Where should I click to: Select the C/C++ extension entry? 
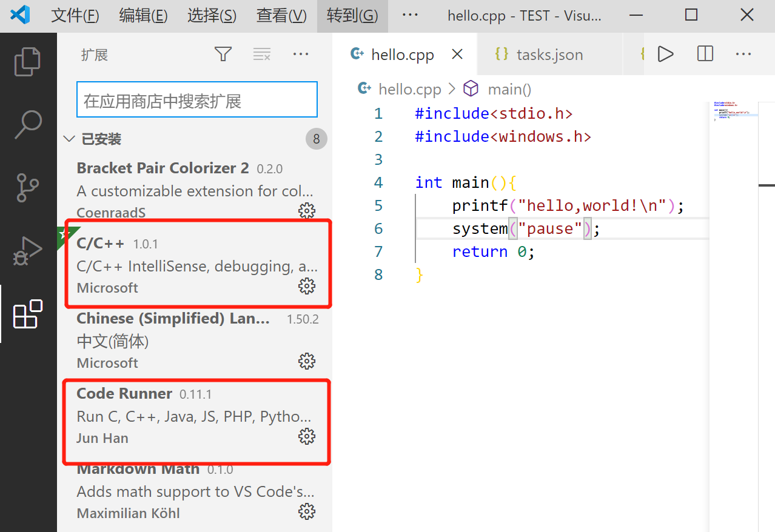[195, 265]
